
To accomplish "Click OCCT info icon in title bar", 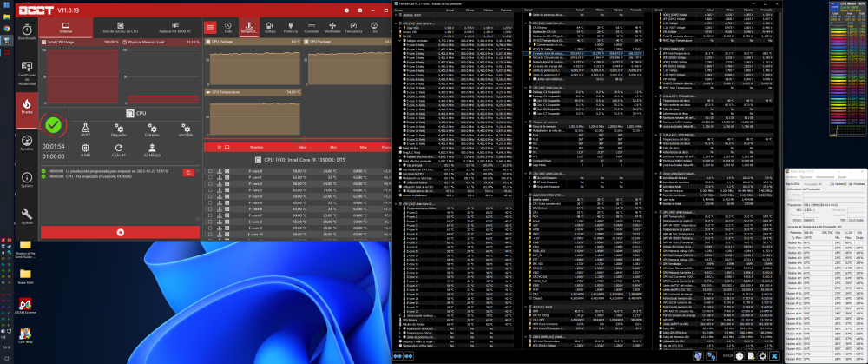I will click(x=346, y=10).
